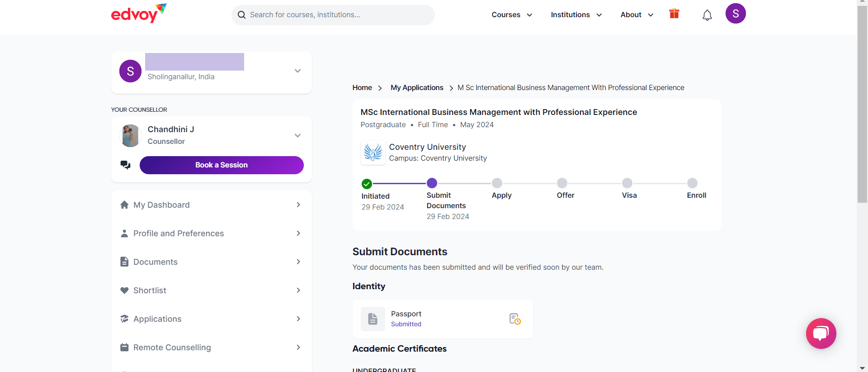Select the Submit Documents progress step
868x372 pixels.
click(x=432, y=183)
